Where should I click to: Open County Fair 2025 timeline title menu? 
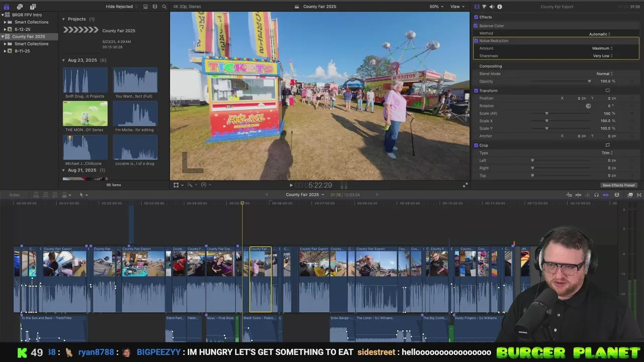coord(304,195)
